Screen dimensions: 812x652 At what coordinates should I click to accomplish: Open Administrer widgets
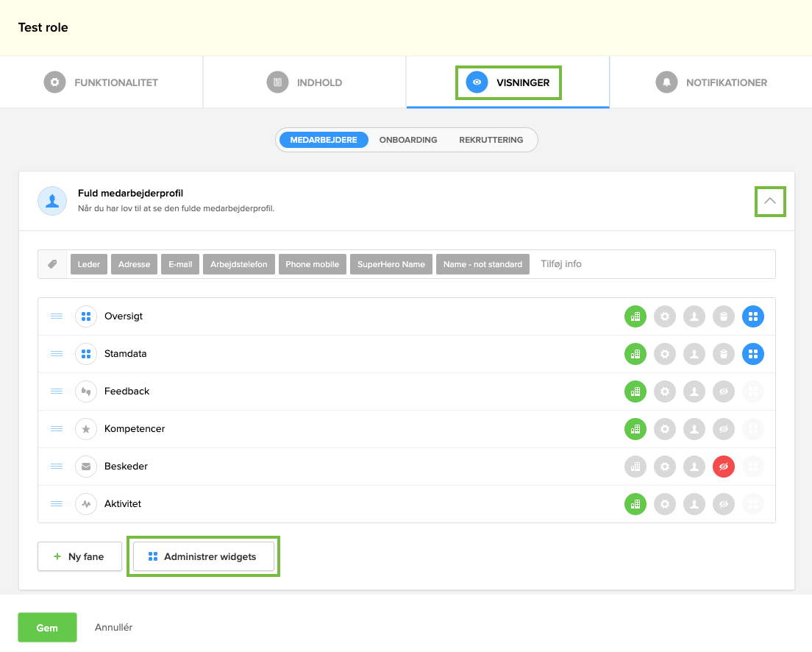point(204,557)
